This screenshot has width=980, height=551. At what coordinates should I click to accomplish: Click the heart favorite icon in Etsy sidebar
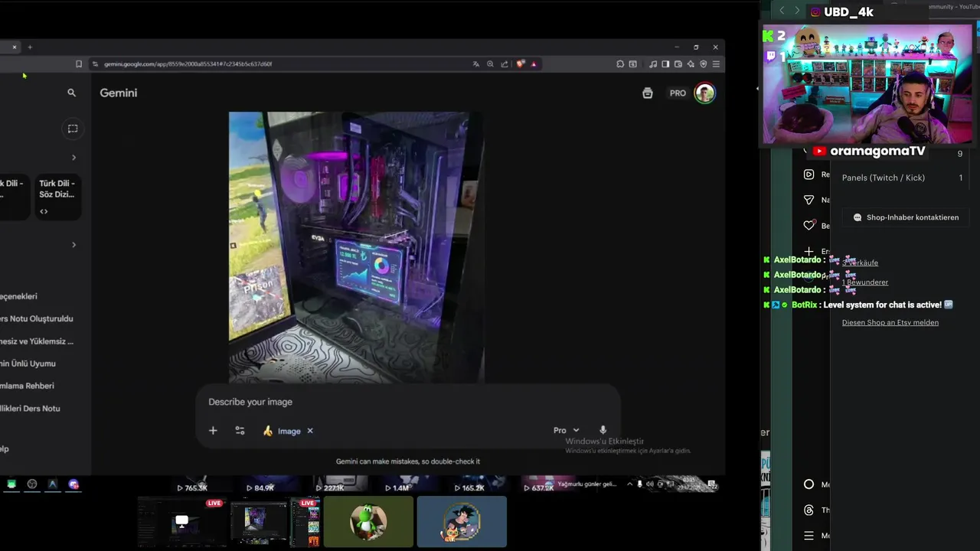808,225
